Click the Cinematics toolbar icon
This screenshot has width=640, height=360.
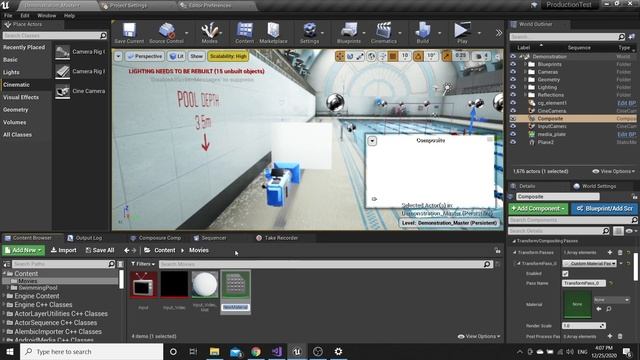click(x=384, y=33)
